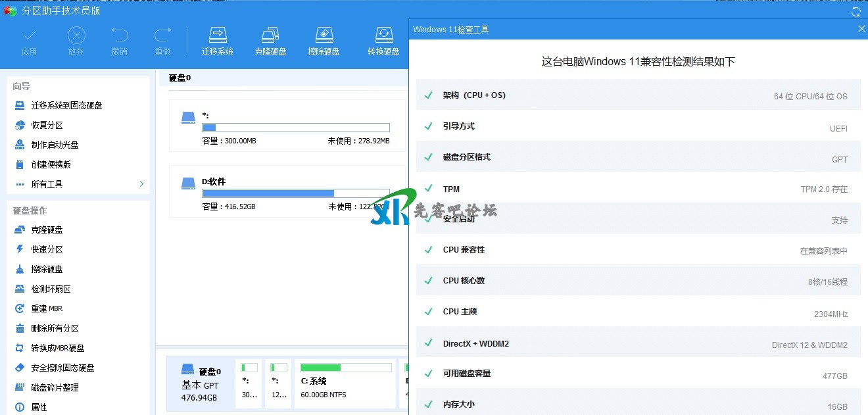Select 重建 MBR in disk operations
Viewport: 868px width, 415px height.
(x=47, y=308)
